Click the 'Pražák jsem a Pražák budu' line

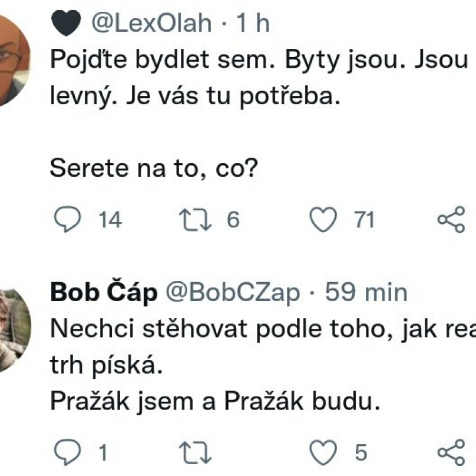click(222, 401)
